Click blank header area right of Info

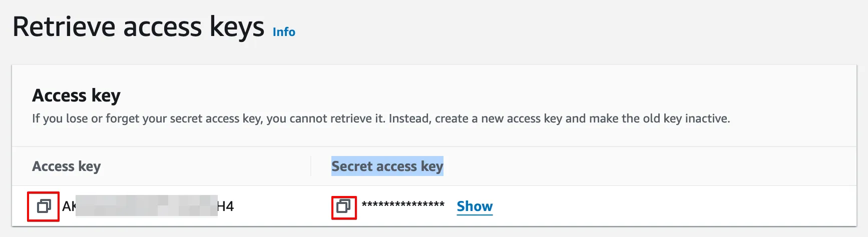551,30
